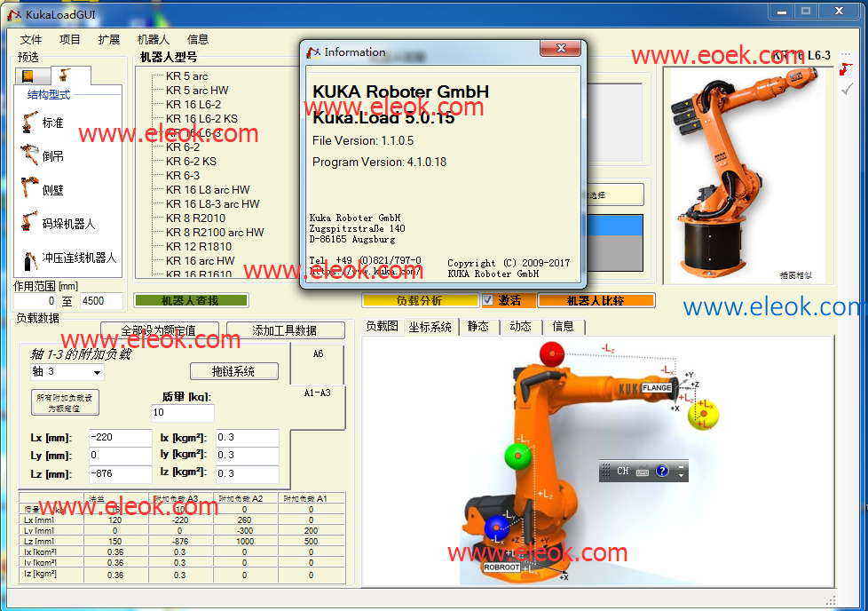The width and height of the screenshot is (868, 611).
Task: Click the keyboard icon in the CH language bar
Action: 643,472
